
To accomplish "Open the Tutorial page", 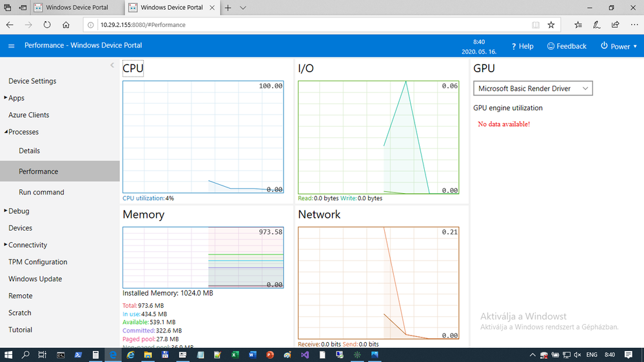I will (x=21, y=330).
